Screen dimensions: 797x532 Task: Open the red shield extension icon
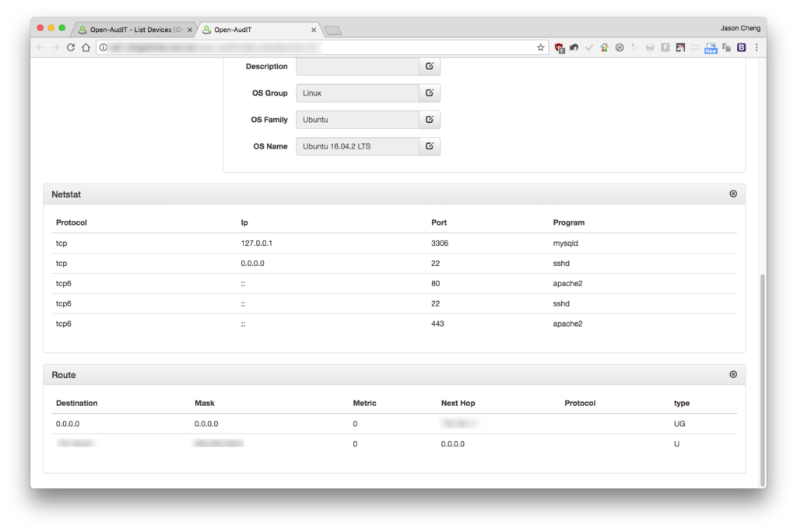point(559,47)
